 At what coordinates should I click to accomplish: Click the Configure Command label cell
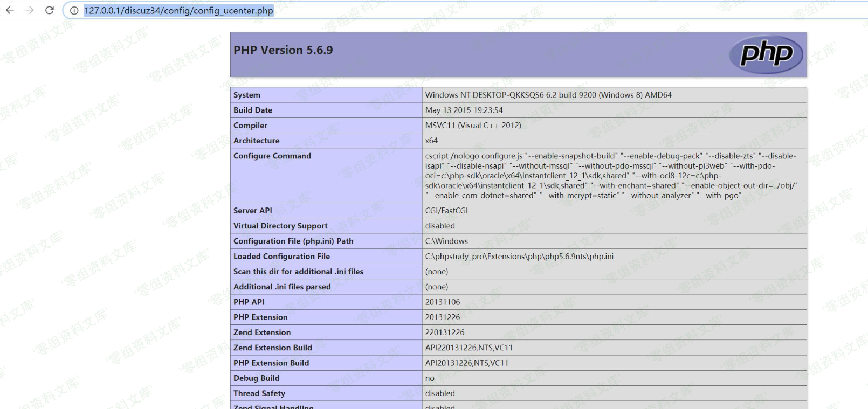click(x=272, y=156)
